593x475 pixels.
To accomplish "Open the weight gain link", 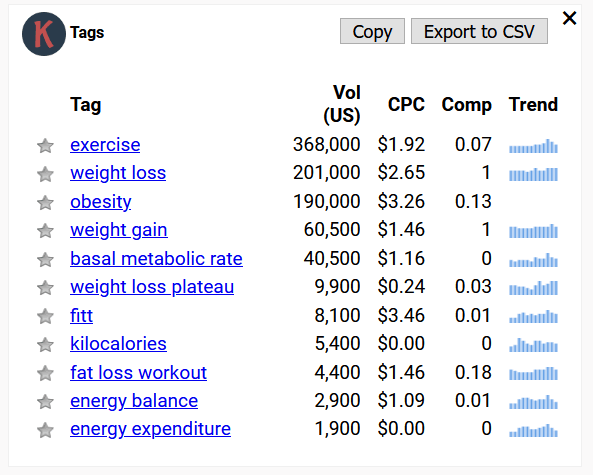I will (x=119, y=230).
